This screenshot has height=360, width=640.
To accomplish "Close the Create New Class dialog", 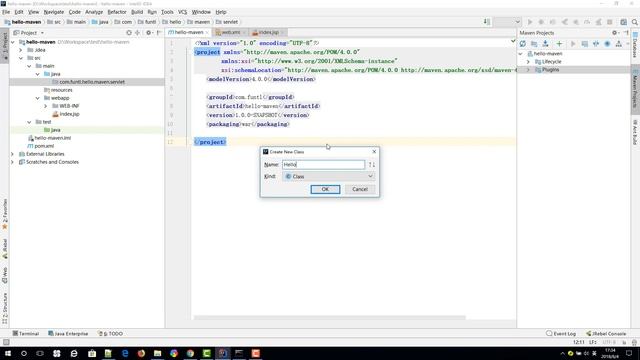I will [374, 151].
